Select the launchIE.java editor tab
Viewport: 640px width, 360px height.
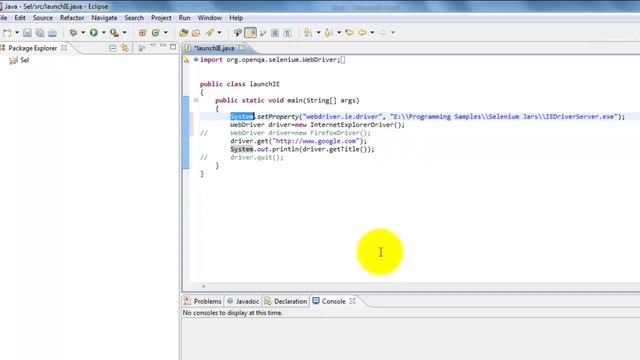pyautogui.click(x=214, y=48)
